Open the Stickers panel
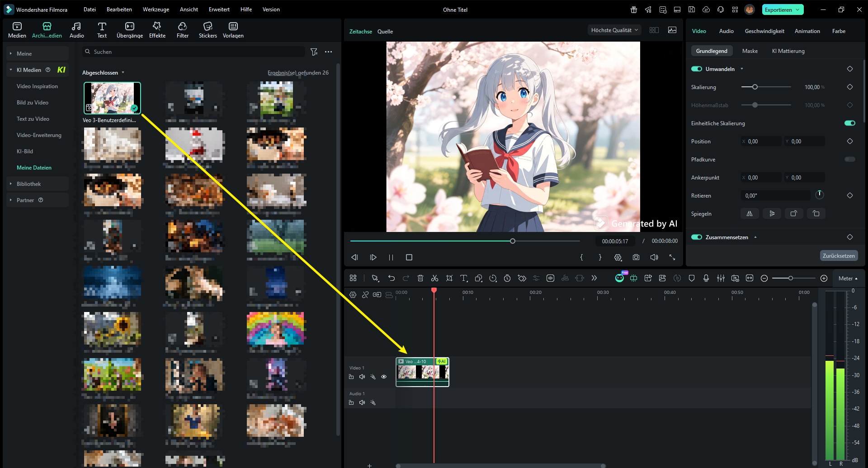Image resolution: width=868 pixels, height=468 pixels. pyautogui.click(x=208, y=30)
